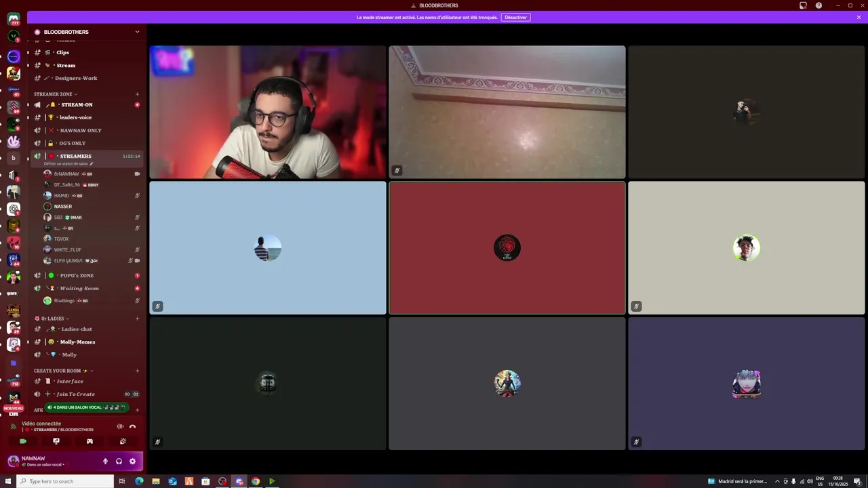868x488 pixels.
Task: Select the purple participant tile with anime avatar
Action: (x=747, y=383)
